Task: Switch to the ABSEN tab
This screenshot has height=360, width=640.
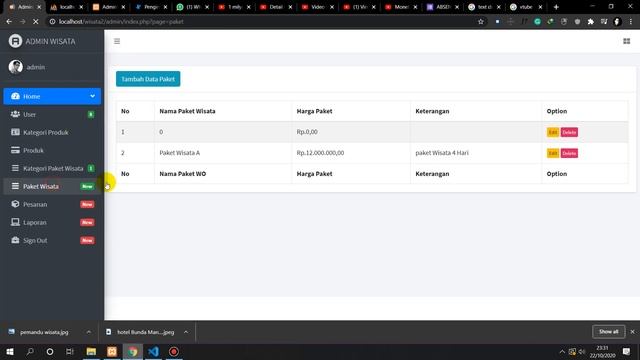Action: point(442,7)
